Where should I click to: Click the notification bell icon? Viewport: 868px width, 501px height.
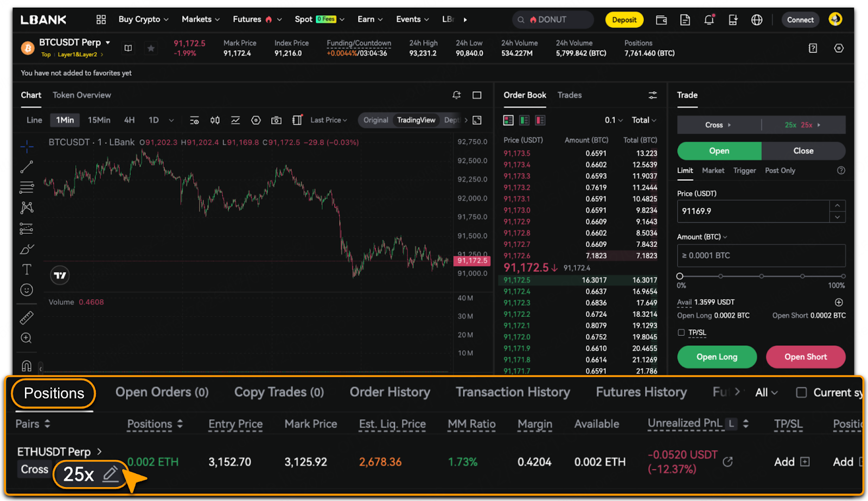tap(709, 20)
